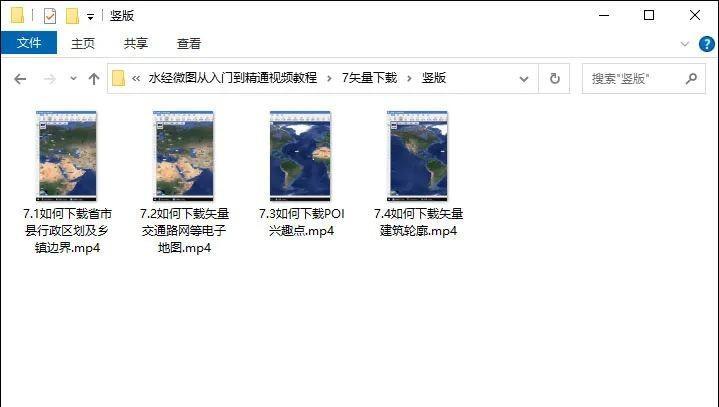Refresh the 竖版 folder
The height and width of the screenshot is (407, 719).
(x=554, y=78)
